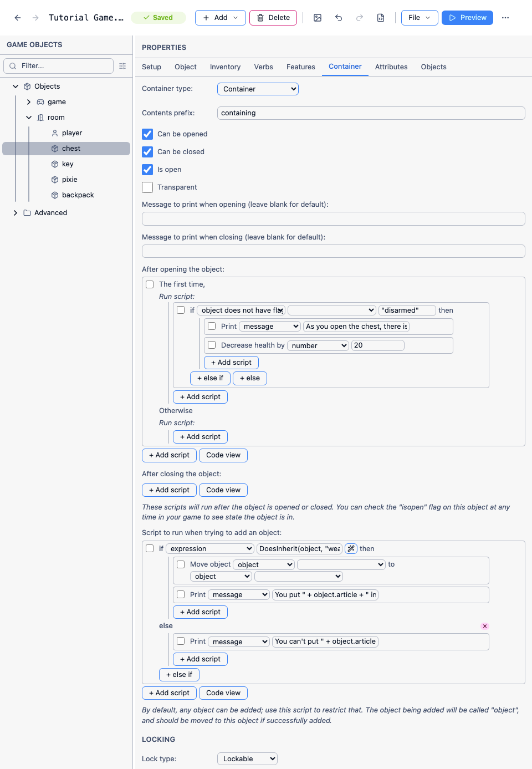The image size is (532, 769).
Task: Open the Container type dropdown
Action: click(x=258, y=89)
